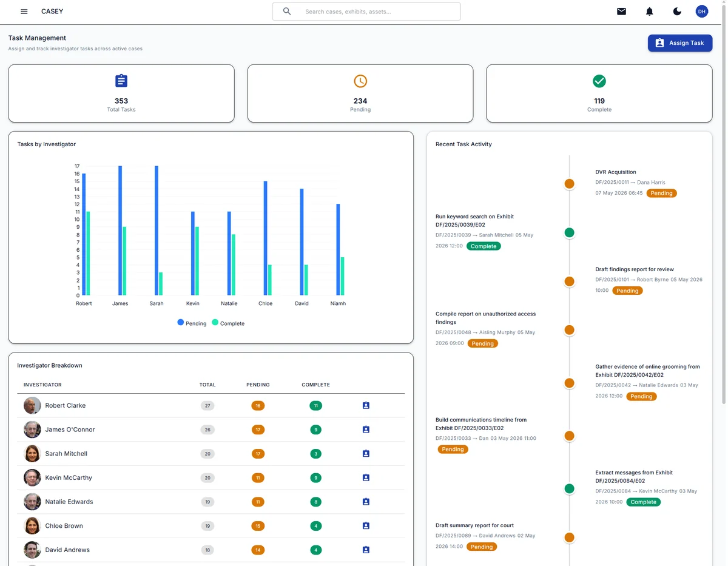Select Extract messages timeline dot

[569, 488]
